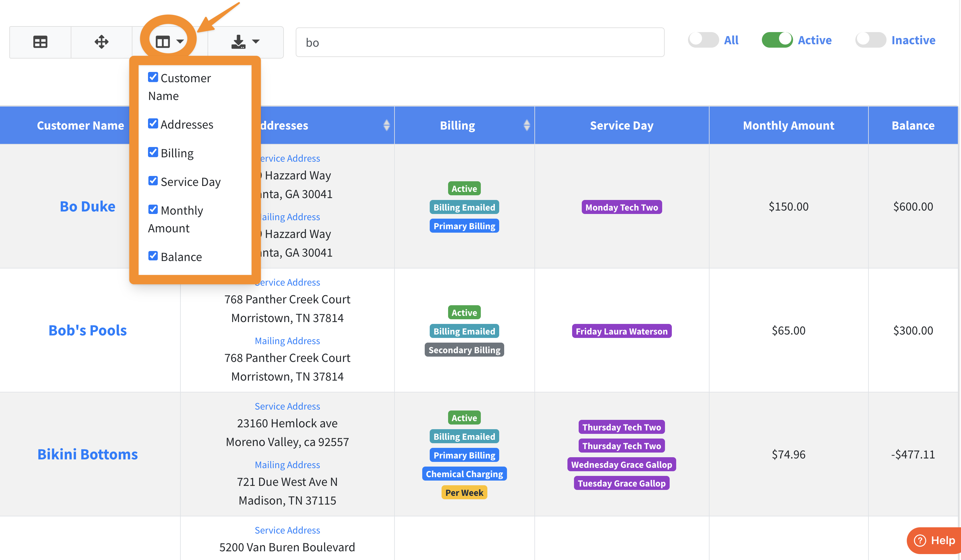Click the search field containing "bo"
961x560 pixels.
479,42
